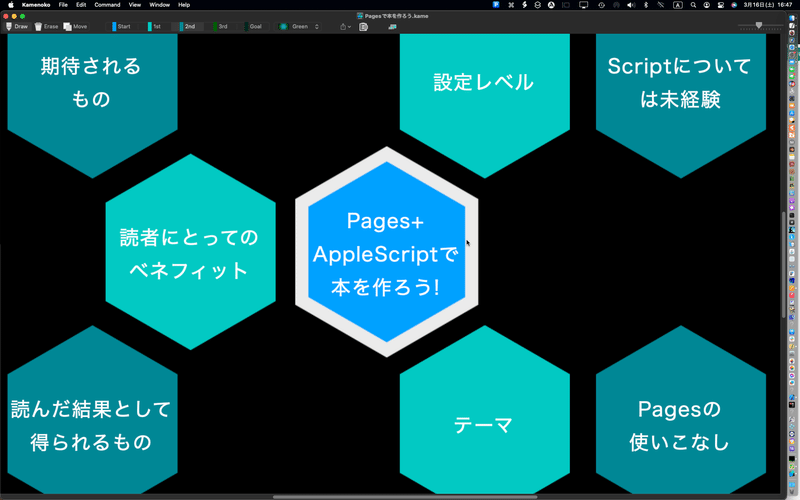800x500 pixels.
Task: Open the share dropdown in toolbar
Action: pos(345,27)
